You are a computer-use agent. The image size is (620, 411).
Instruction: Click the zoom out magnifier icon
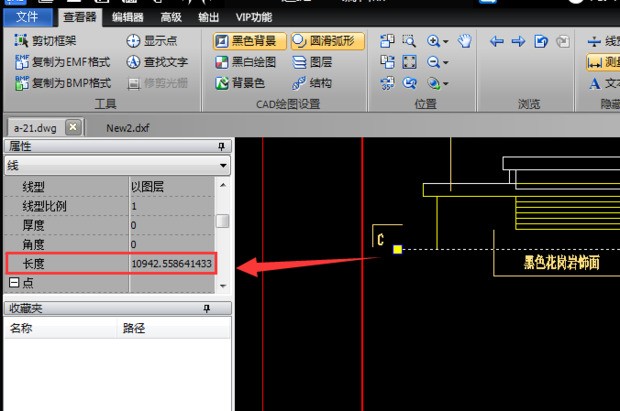click(433, 62)
